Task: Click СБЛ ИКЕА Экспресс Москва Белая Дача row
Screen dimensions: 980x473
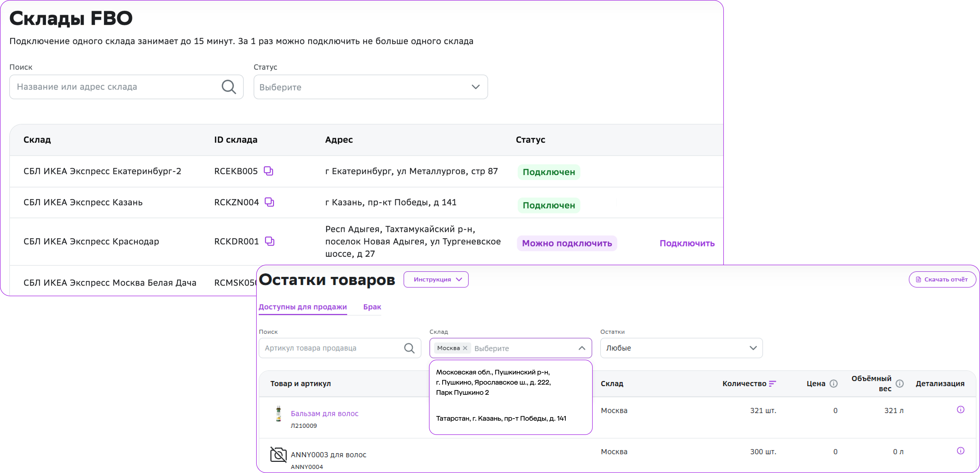Action: pos(110,282)
